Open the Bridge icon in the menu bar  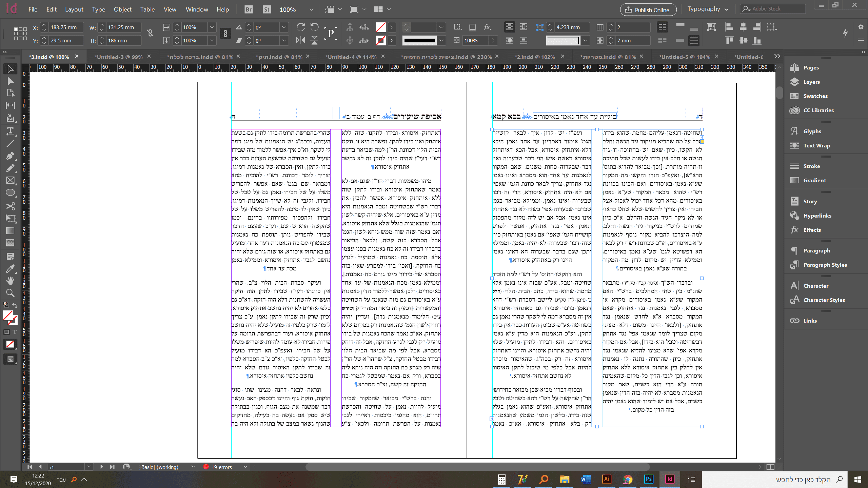(249, 9)
